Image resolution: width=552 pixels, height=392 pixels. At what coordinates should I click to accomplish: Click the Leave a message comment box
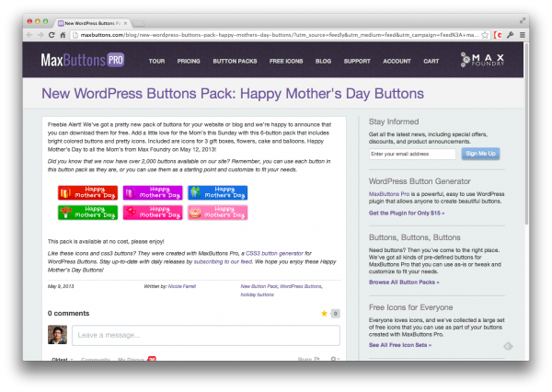(206, 335)
